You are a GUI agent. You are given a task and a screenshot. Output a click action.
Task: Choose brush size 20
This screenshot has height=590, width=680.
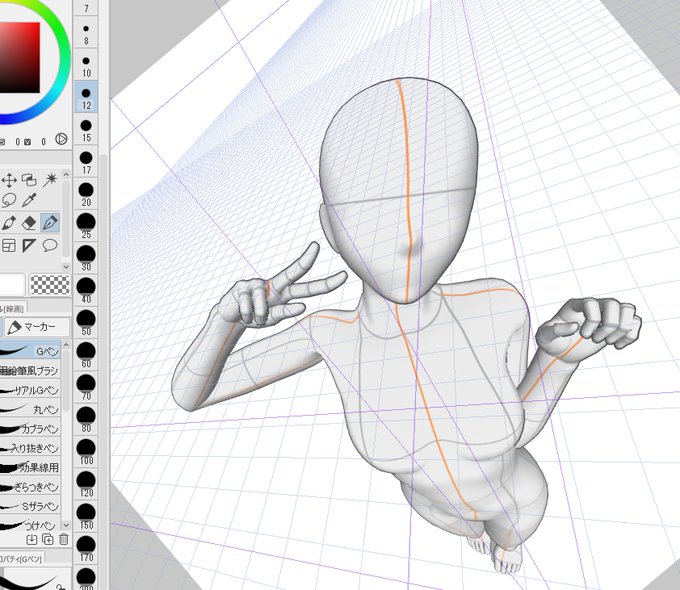(86, 194)
